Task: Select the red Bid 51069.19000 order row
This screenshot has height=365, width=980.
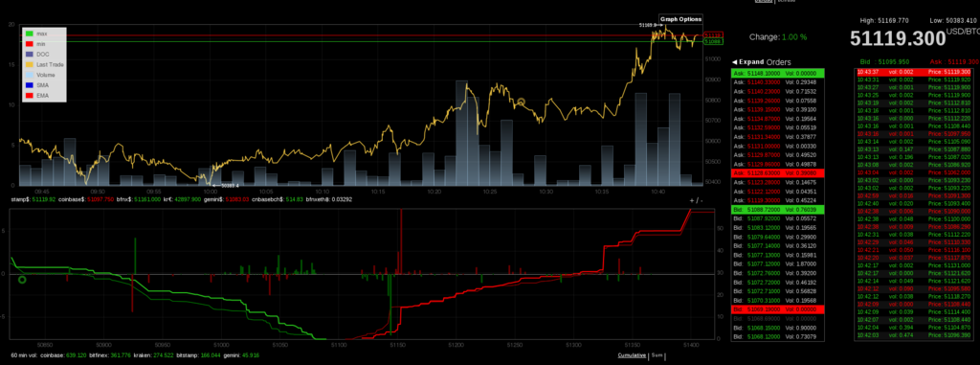Action: (x=777, y=309)
